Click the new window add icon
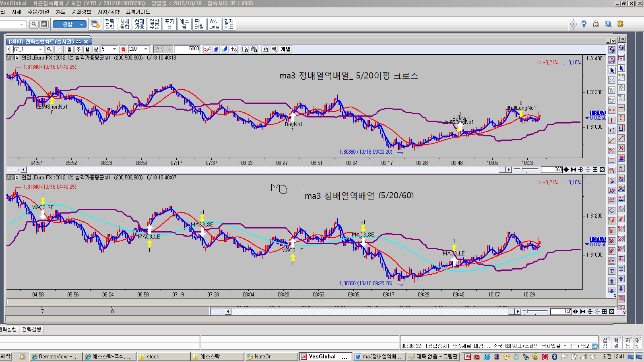The image size is (644, 362). click(x=95, y=24)
